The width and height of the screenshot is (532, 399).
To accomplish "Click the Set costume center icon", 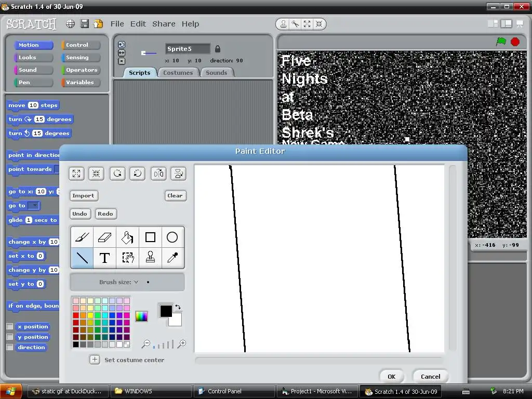I will [x=95, y=360].
